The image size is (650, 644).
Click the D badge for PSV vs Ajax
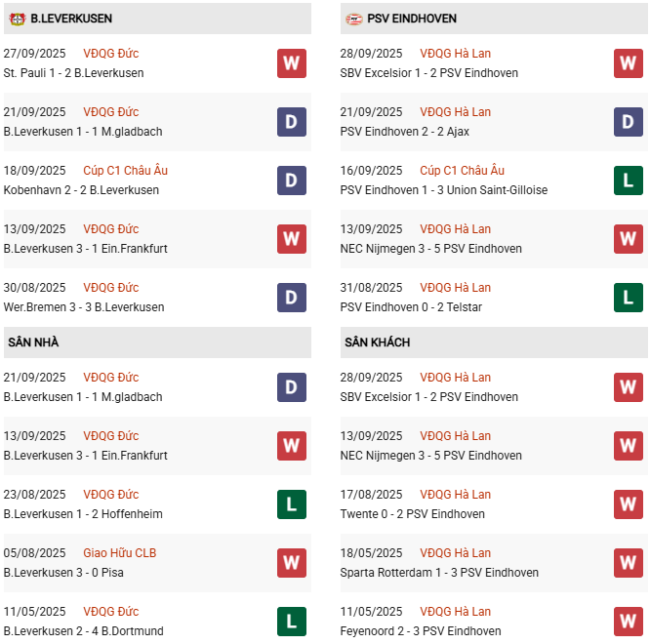[x=629, y=122]
